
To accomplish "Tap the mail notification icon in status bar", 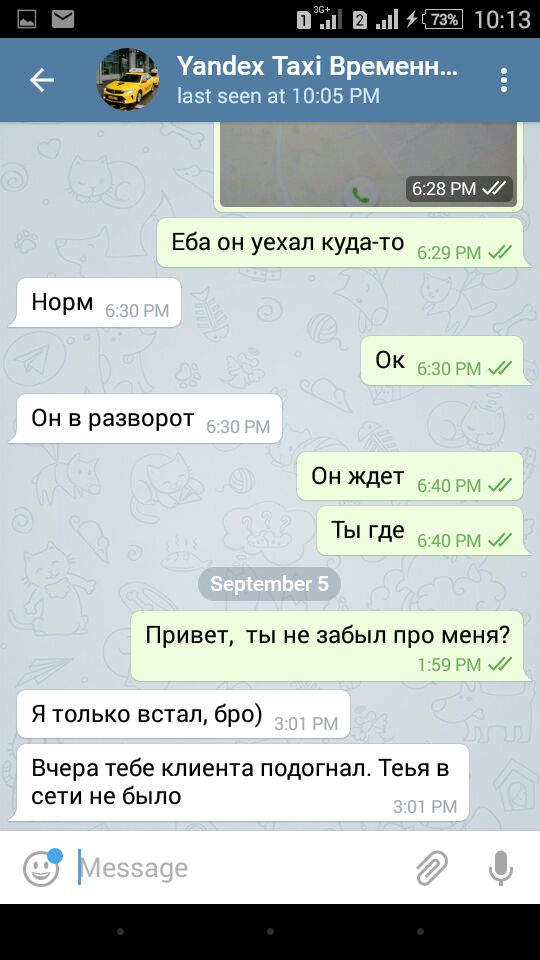I will [x=63, y=20].
